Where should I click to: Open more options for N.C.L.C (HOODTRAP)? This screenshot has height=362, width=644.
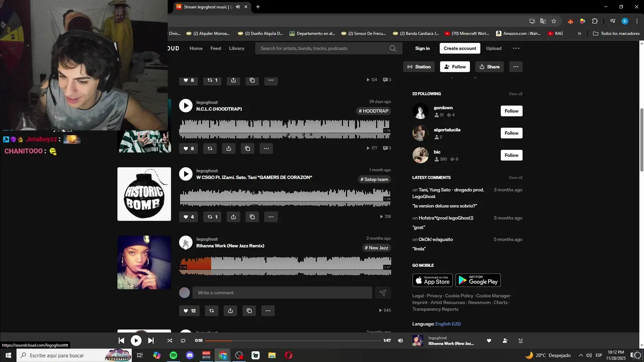click(x=266, y=148)
